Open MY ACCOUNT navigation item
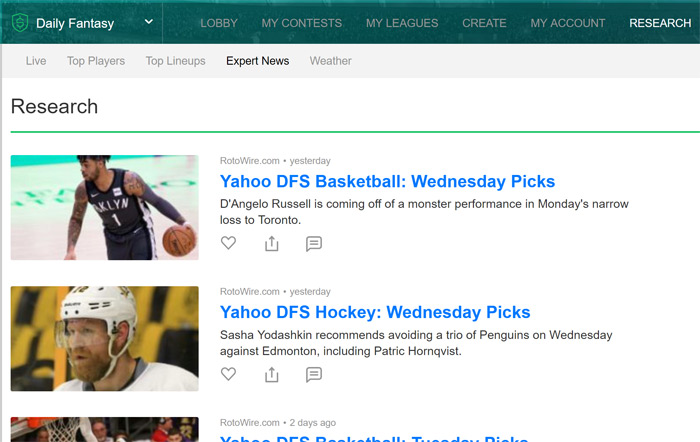This screenshot has height=442, width=700. (568, 23)
